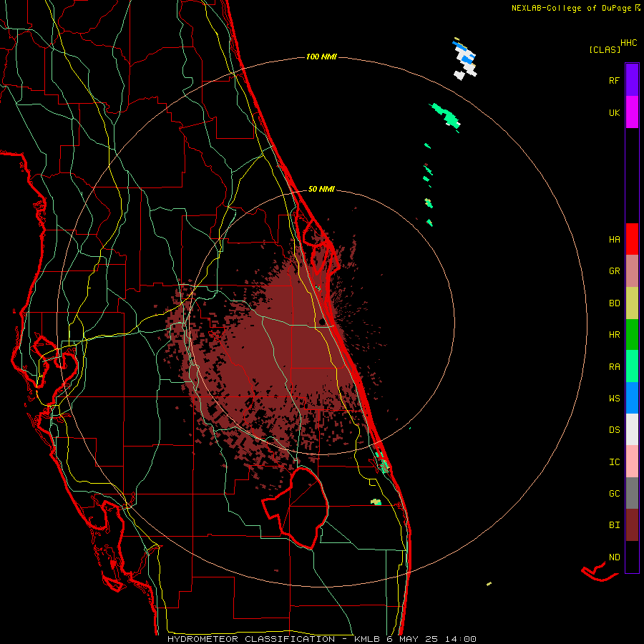Viewport: 644px width, 644px height.
Task: Click the IC legend label
Action: click(x=614, y=462)
